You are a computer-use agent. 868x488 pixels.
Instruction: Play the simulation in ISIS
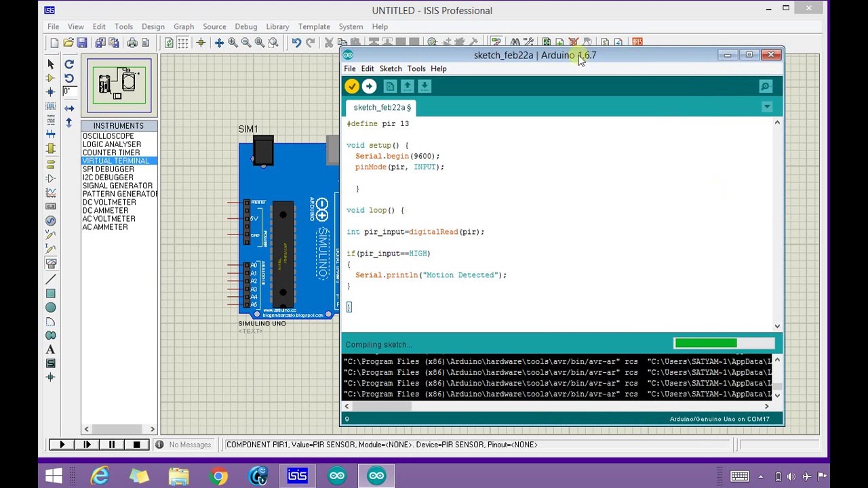tap(62, 445)
